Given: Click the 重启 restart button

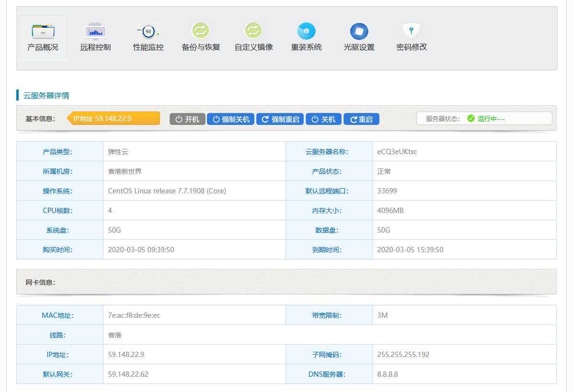Looking at the screenshot, I should click(361, 119).
